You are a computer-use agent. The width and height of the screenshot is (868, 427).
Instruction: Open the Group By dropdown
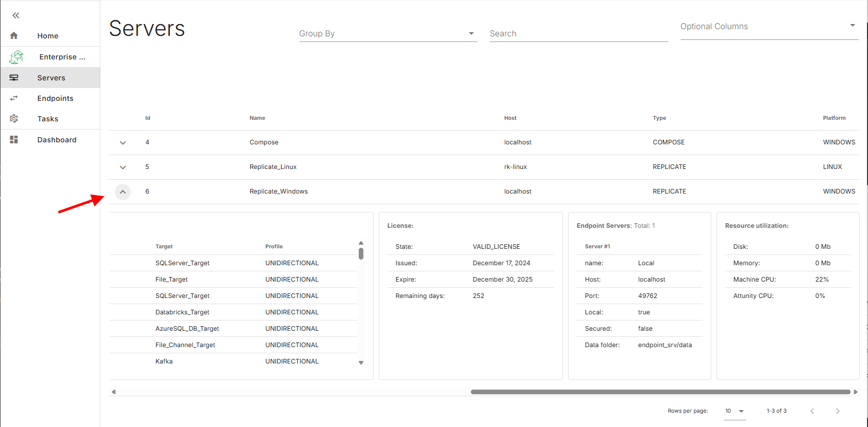[388, 34]
